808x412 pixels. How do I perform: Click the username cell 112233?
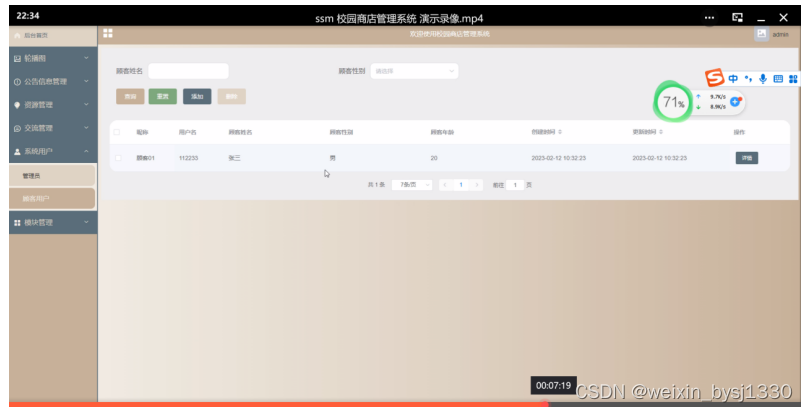pos(189,158)
